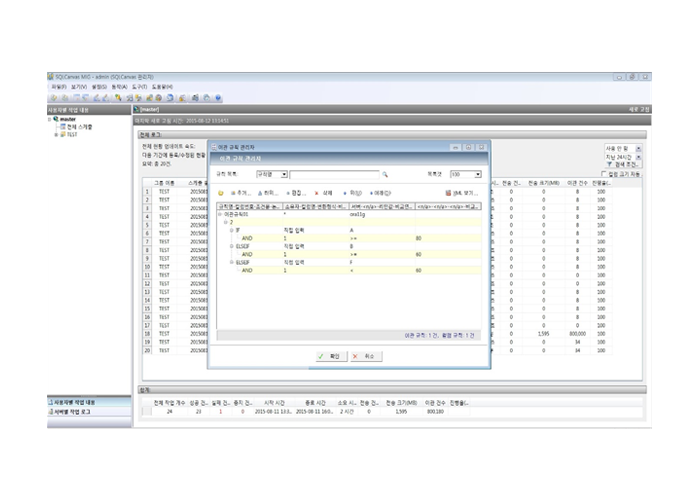Open XML 보기... in the rule dialog
Screen dimensions: 700x500
pos(462,193)
